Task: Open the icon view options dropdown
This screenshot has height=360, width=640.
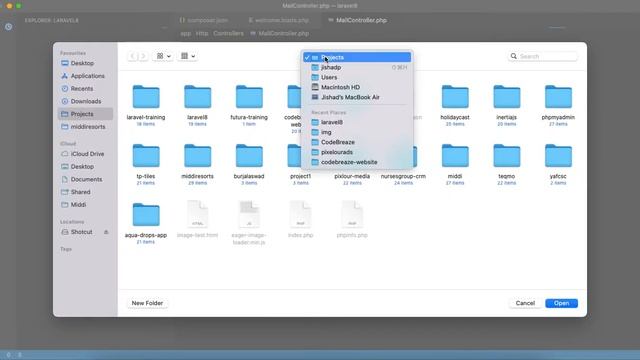Action: tap(163, 56)
